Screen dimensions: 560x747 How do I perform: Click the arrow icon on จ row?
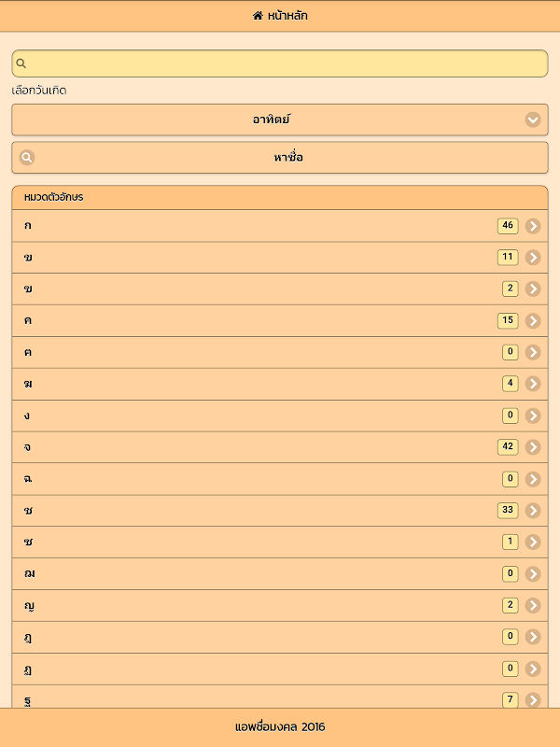(x=533, y=447)
